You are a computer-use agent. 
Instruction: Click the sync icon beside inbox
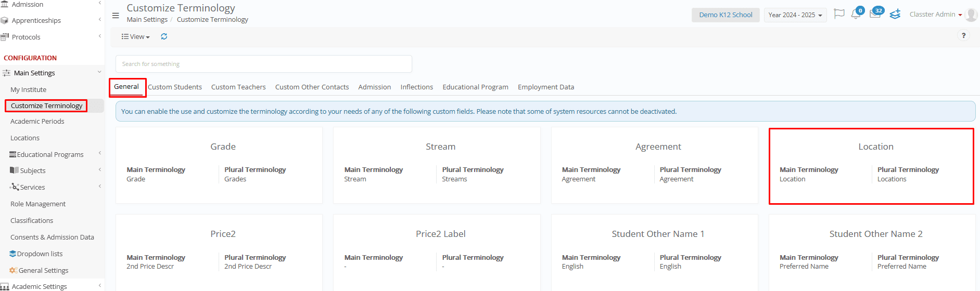[895, 14]
